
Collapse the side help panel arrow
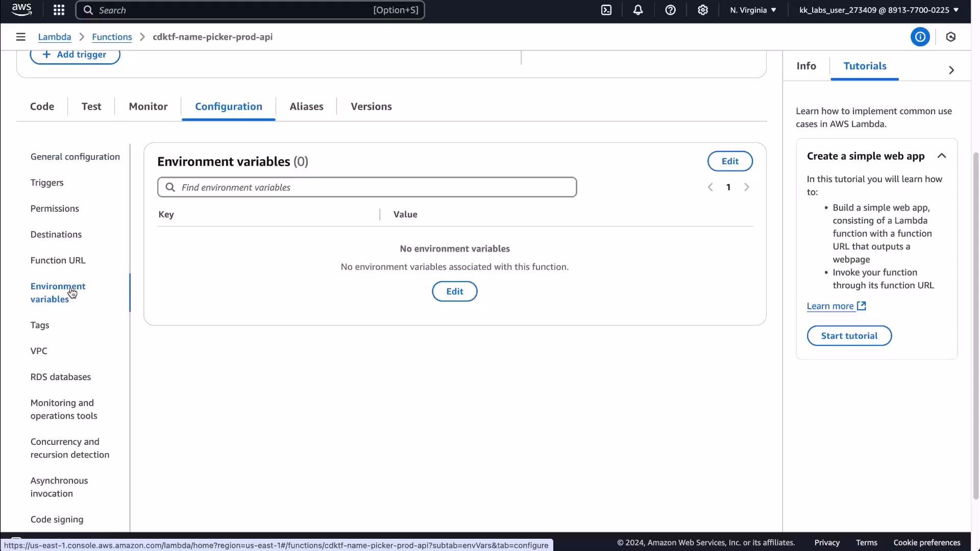pyautogui.click(x=951, y=70)
